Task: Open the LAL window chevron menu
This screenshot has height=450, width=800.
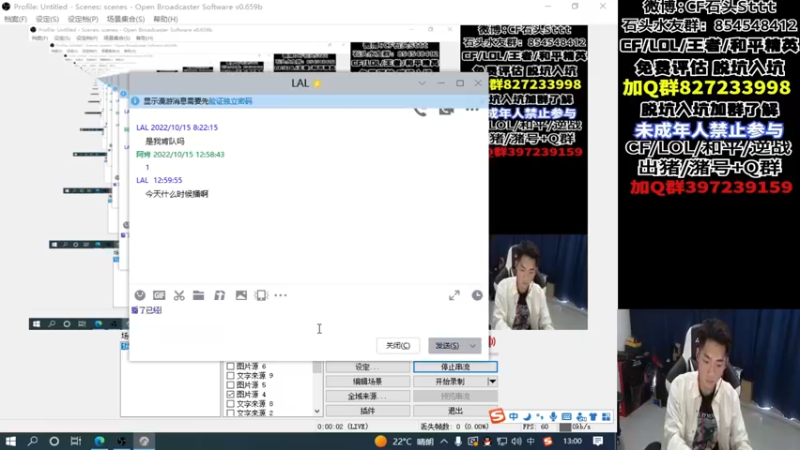Action: pyautogui.click(x=422, y=83)
